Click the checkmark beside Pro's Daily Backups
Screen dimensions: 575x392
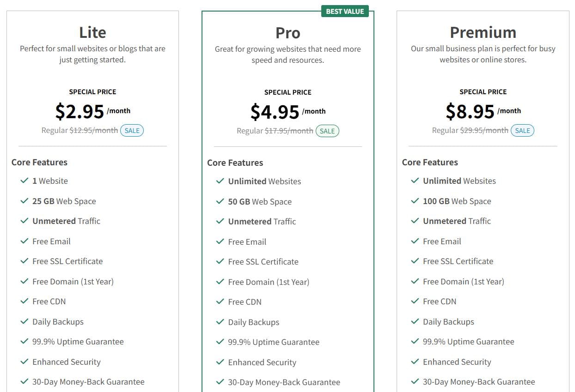tap(220, 322)
